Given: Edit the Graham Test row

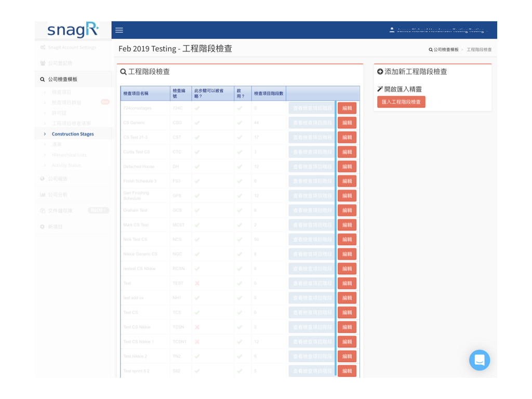Looking at the screenshot, I should pyautogui.click(x=347, y=210).
